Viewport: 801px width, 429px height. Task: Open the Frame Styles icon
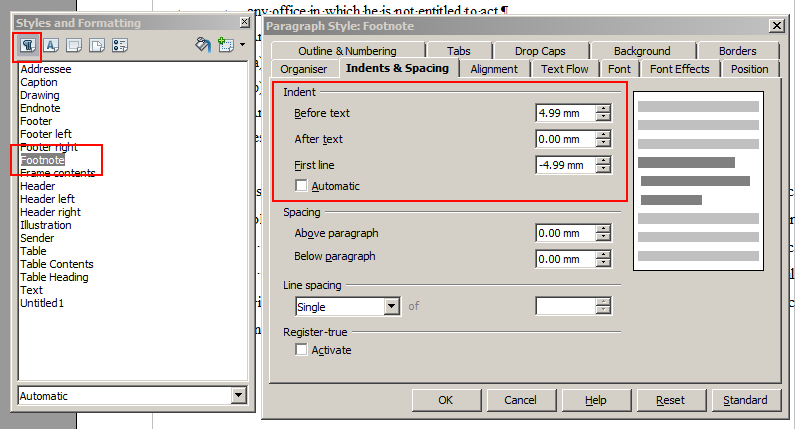(x=74, y=45)
